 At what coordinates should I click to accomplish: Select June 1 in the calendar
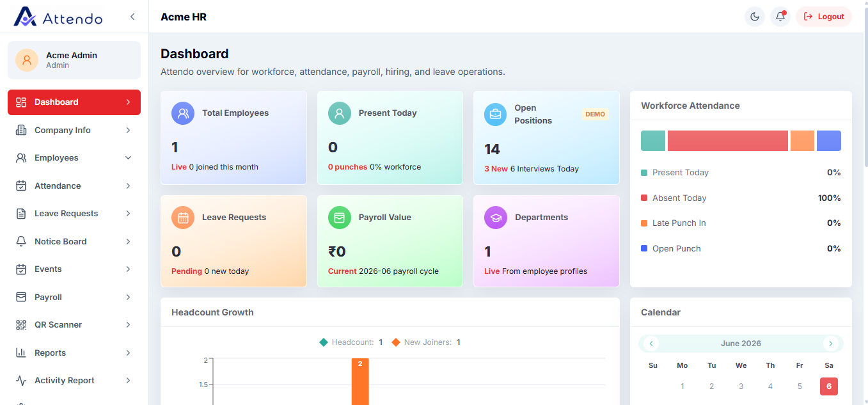(683, 386)
